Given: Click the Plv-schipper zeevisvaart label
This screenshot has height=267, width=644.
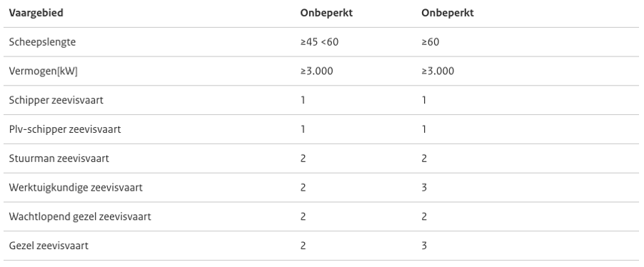Looking at the screenshot, I should tap(65, 129).
